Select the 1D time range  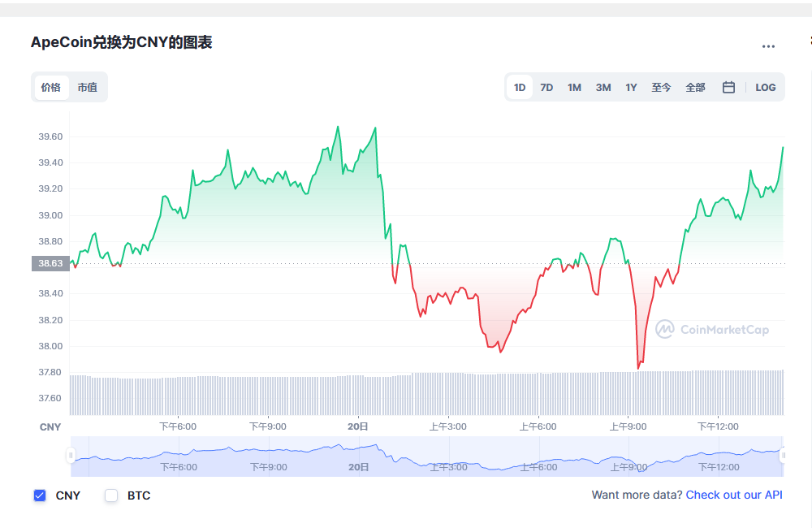[x=520, y=88]
